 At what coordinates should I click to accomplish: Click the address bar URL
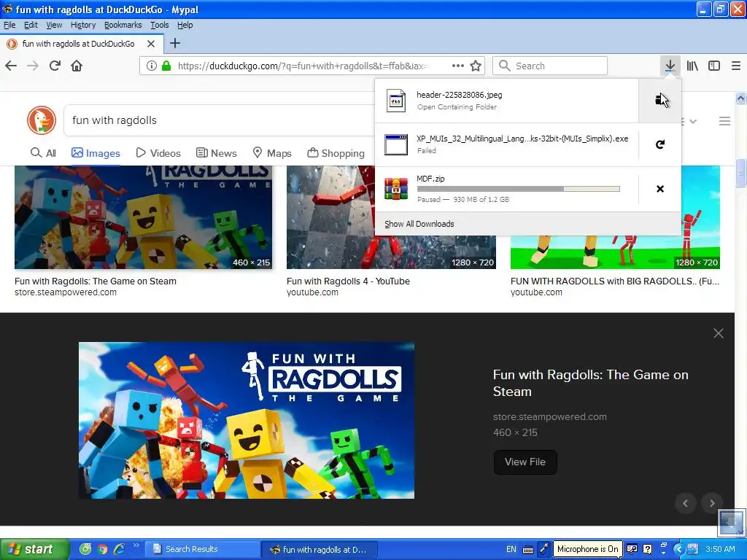303,66
